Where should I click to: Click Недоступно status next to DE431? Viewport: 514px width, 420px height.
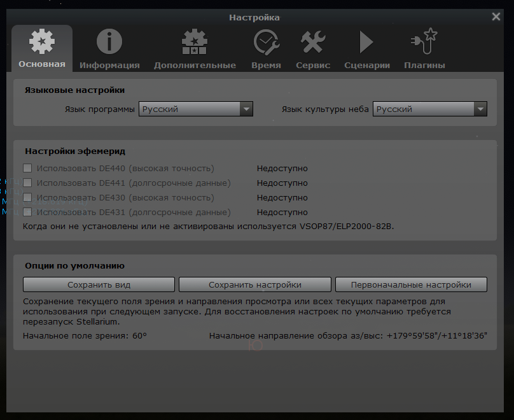pyautogui.click(x=282, y=213)
